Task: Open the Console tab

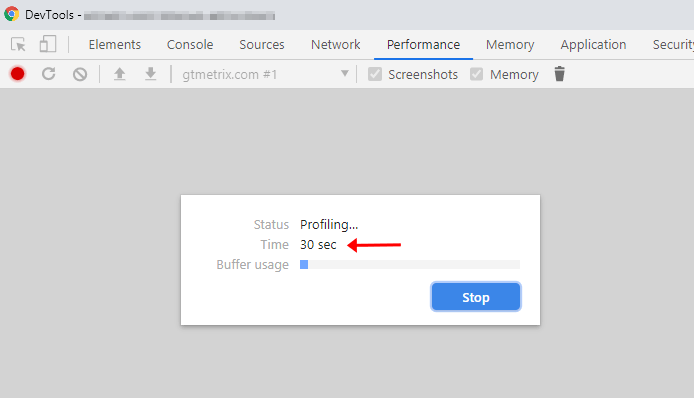Action: coord(190,45)
